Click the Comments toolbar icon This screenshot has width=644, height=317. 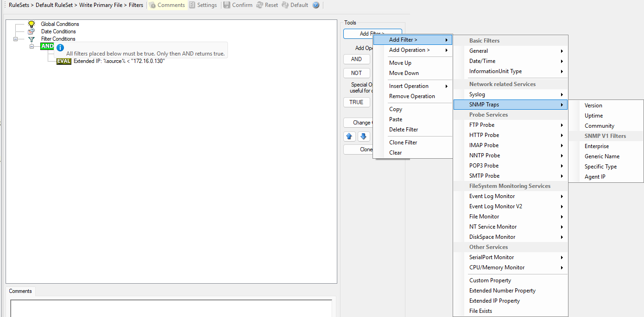click(x=152, y=5)
